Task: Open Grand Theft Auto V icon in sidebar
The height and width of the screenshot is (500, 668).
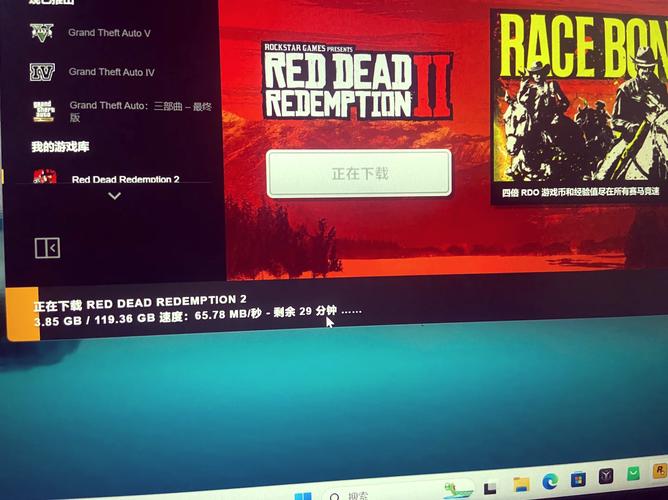Action: (42, 32)
